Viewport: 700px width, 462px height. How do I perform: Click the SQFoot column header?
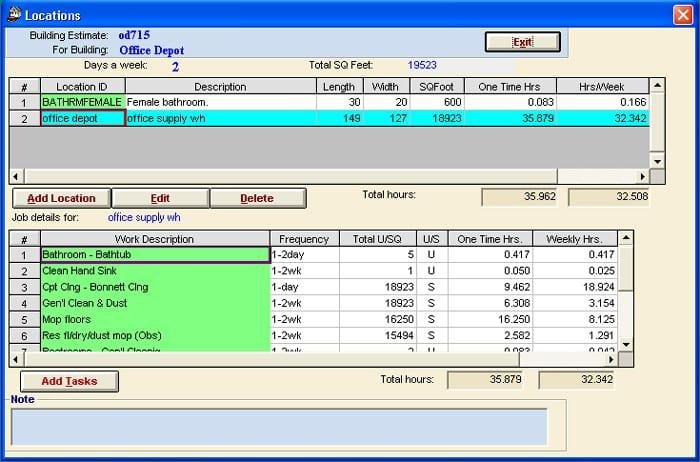437,87
